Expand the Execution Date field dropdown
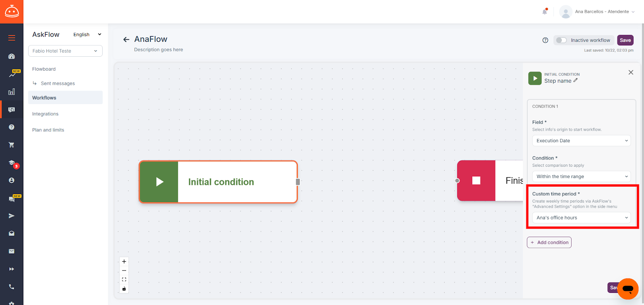This screenshot has width=644, height=305. coord(581,141)
